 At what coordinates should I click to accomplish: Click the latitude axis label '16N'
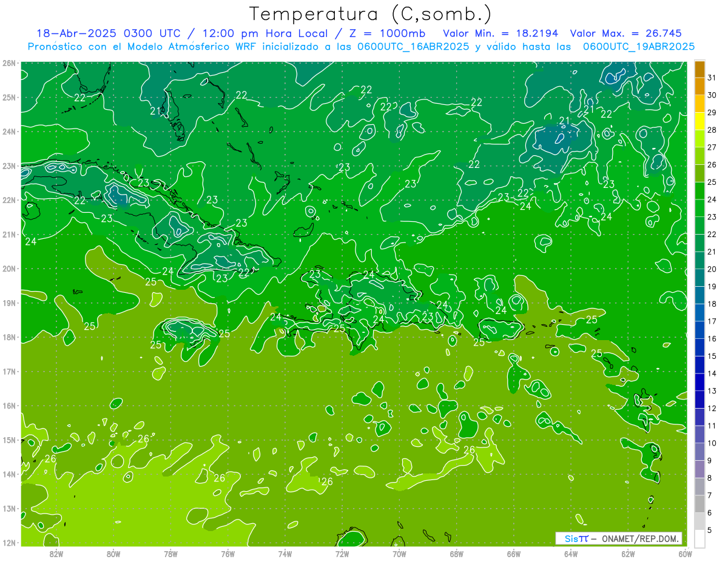click(x=8, y=406)
